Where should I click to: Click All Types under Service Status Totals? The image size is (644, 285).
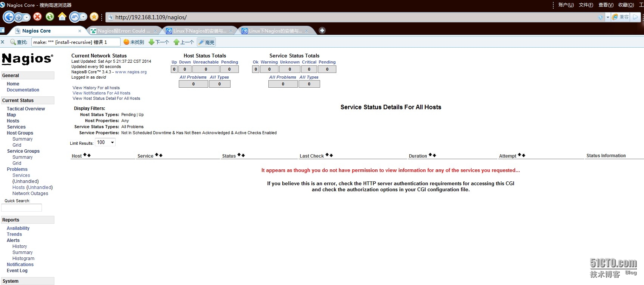point(309,77)
